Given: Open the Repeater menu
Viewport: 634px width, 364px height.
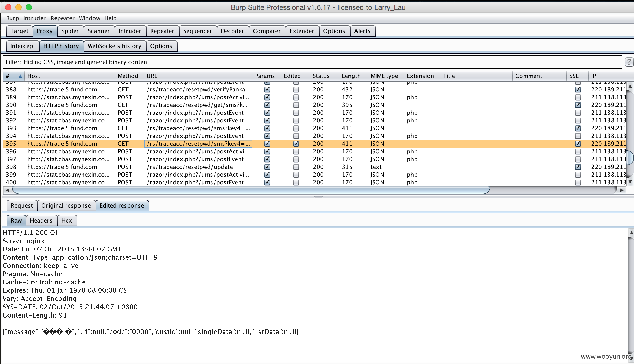Looking at the screenshot, I should tap(62, 18).
